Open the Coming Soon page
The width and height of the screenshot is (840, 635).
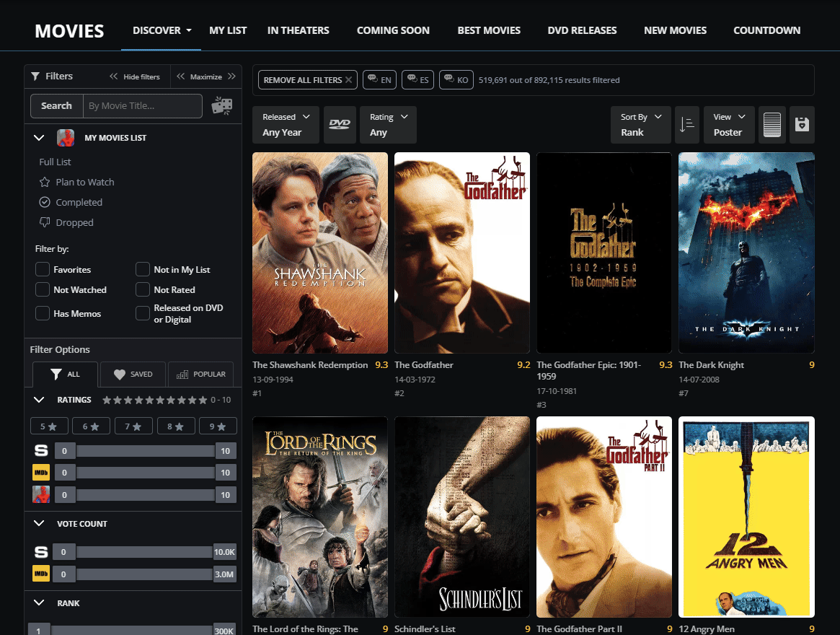coord(393,30)
